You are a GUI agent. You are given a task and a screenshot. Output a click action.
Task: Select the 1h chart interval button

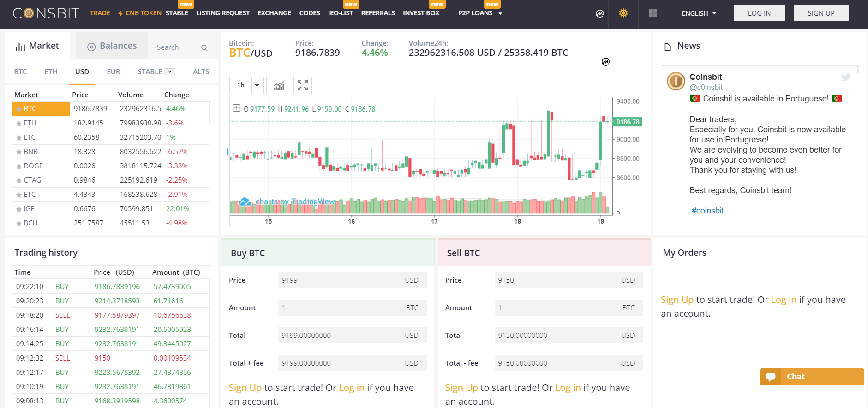tap(241, 85)
